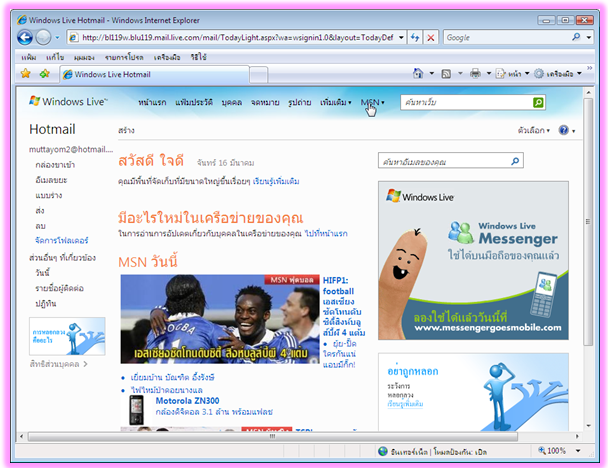Open ลบ deleted folder

pos(40,226)
